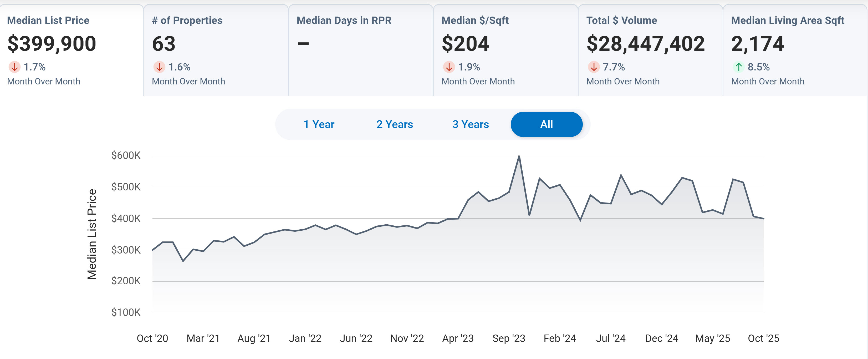Click the red down arrow under Median List Price

pos(14,67)
